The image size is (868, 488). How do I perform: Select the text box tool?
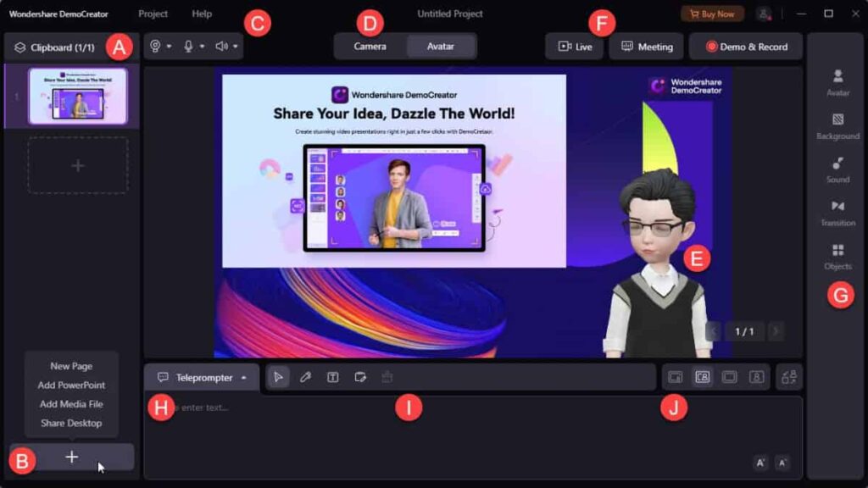pos(332,377)
